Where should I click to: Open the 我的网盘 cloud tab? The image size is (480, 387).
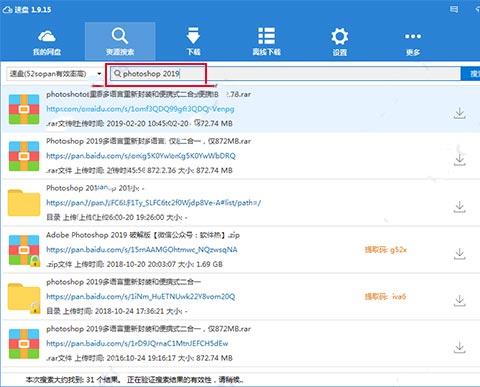[47, 42]
